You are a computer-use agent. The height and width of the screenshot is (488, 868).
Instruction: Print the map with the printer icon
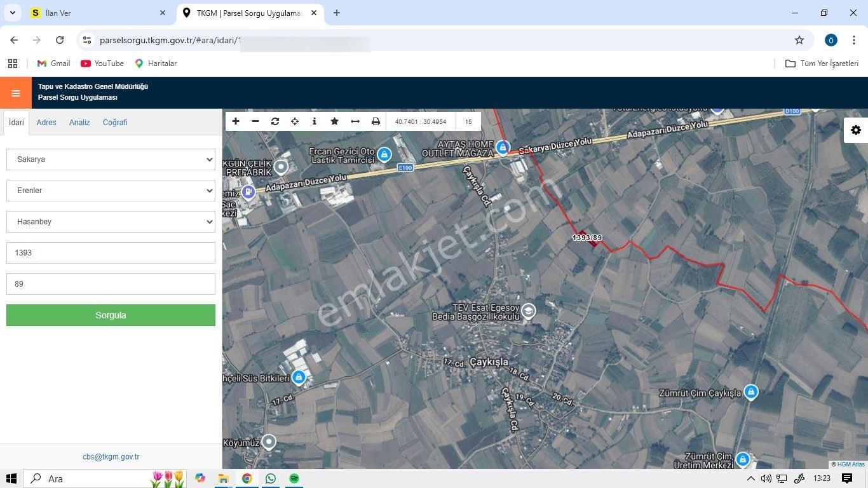376,121
